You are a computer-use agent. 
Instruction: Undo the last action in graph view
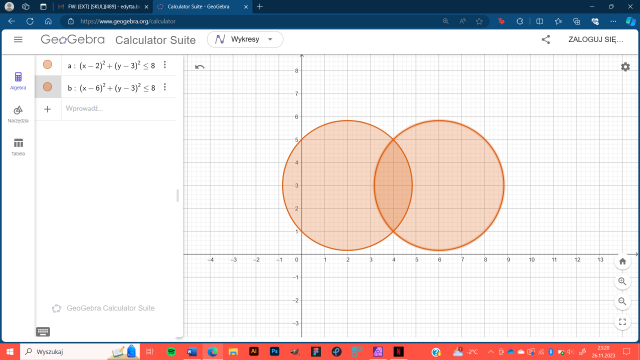click(x=200, y=67)
